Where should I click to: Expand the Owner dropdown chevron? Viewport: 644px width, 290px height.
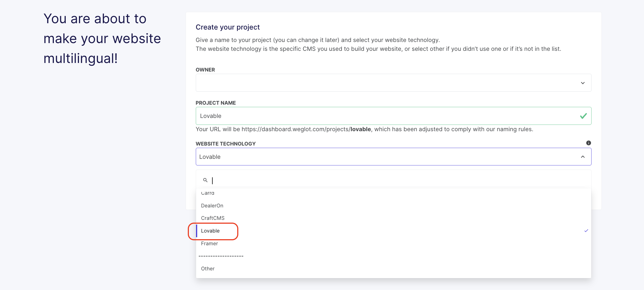(x=583, y=83)
